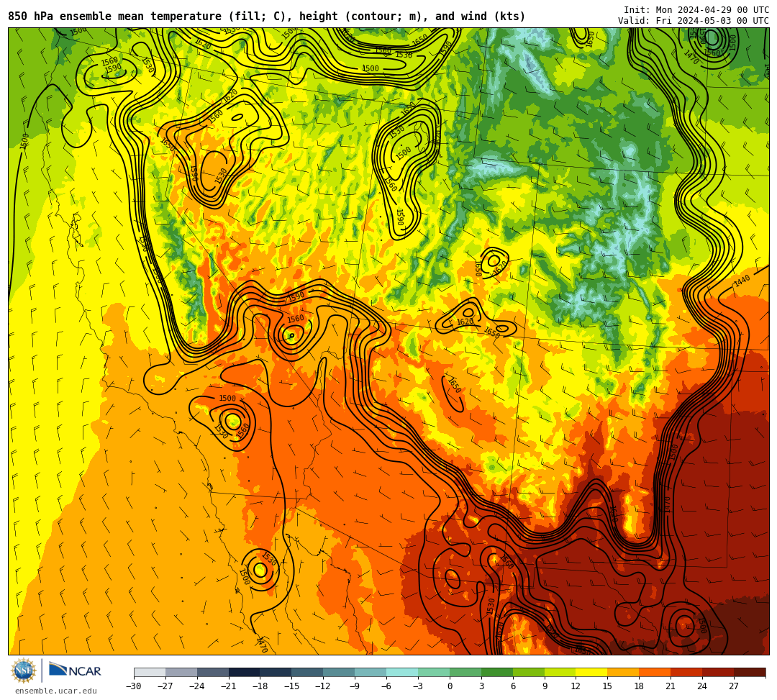The width and height of the screenshot is (777, 700).
Task: Click the colorbar tick label -9
Action: point(354,686)
